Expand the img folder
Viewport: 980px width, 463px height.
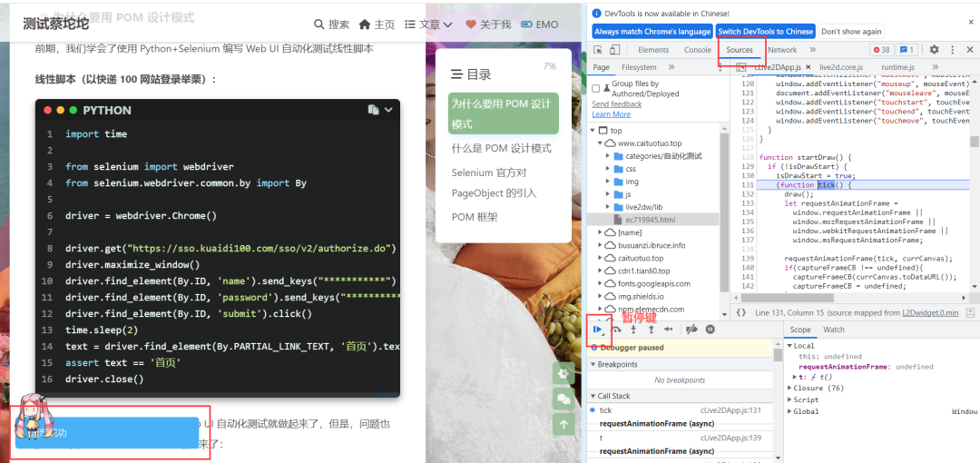point(607,182)
